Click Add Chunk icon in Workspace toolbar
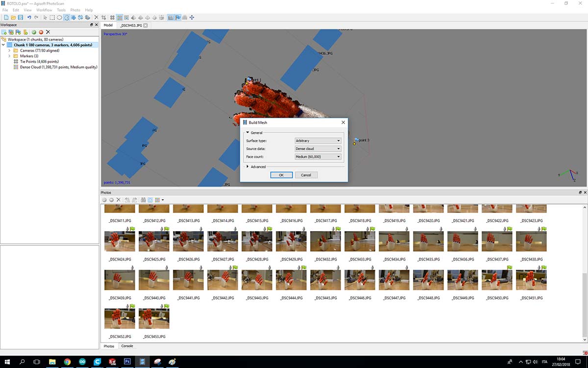The height and width of the screenshot is (368, 588). point(4,32)
